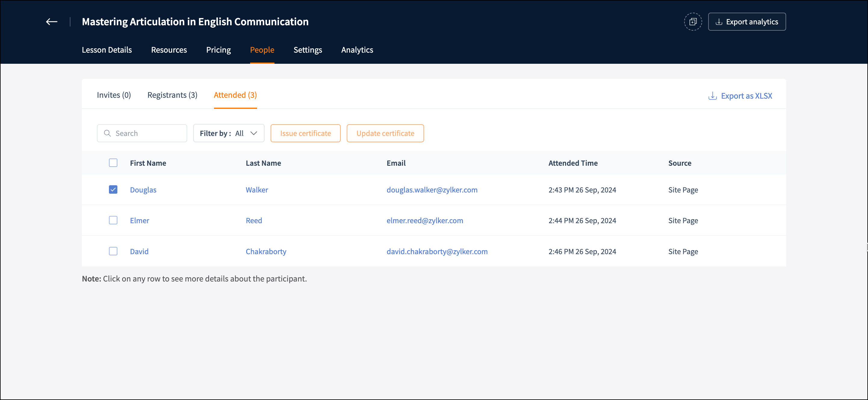The image size is (868, 400).
Task: Switch to the Analytics tab
Action: tap(357, 50)
